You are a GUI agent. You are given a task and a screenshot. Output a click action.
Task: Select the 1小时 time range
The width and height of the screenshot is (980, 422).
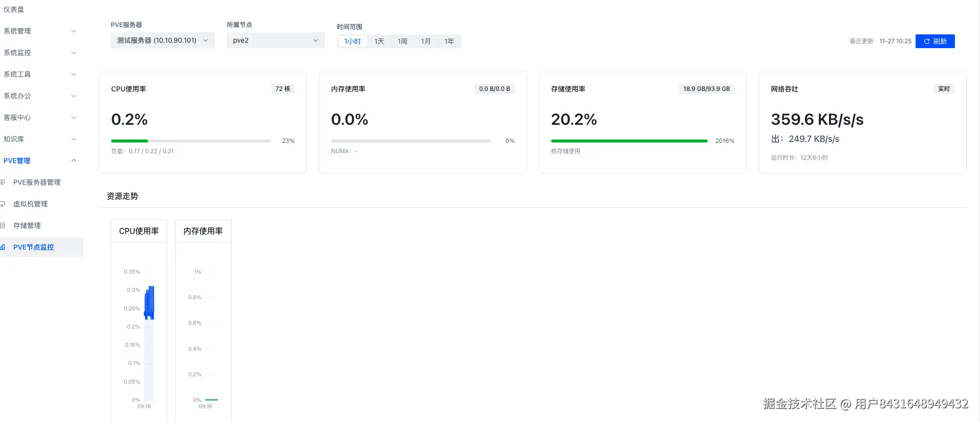[x=352, y=41]
